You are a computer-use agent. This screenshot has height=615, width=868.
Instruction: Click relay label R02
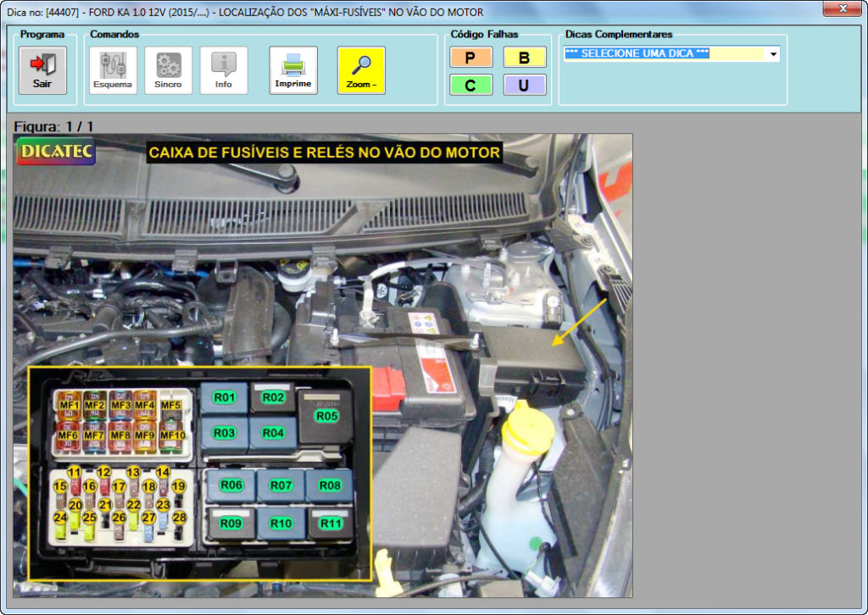[273, 397]
